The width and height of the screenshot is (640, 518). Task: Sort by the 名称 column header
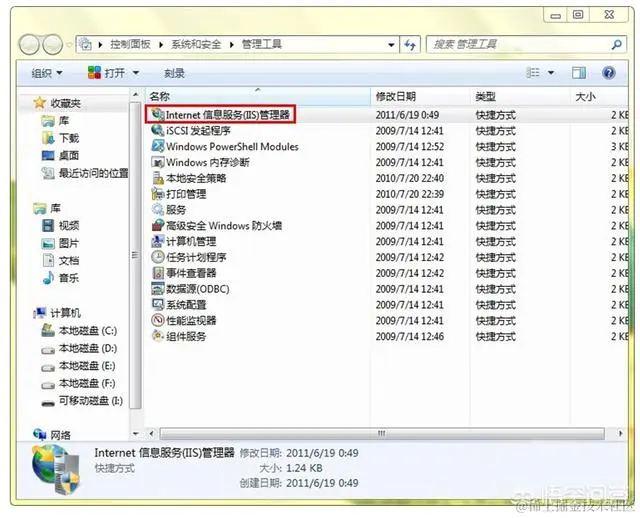[x=258, y=97]
